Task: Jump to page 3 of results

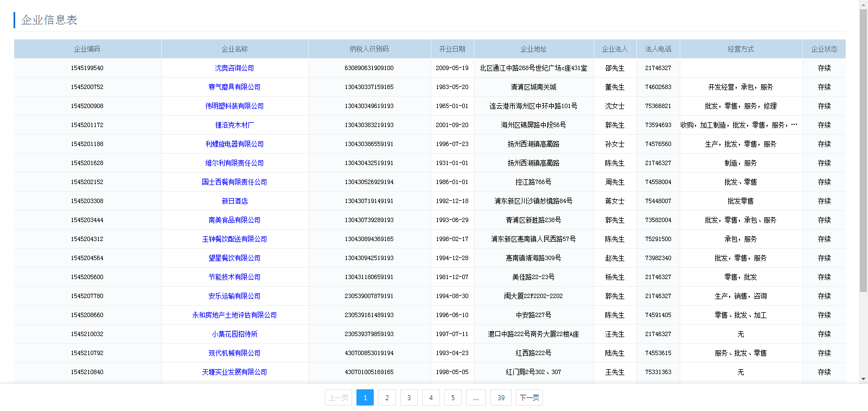Action: [409, 397]
